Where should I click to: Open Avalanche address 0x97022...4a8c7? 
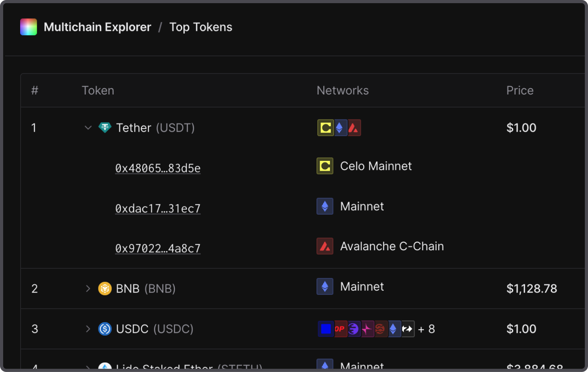(x=158, y=249)
